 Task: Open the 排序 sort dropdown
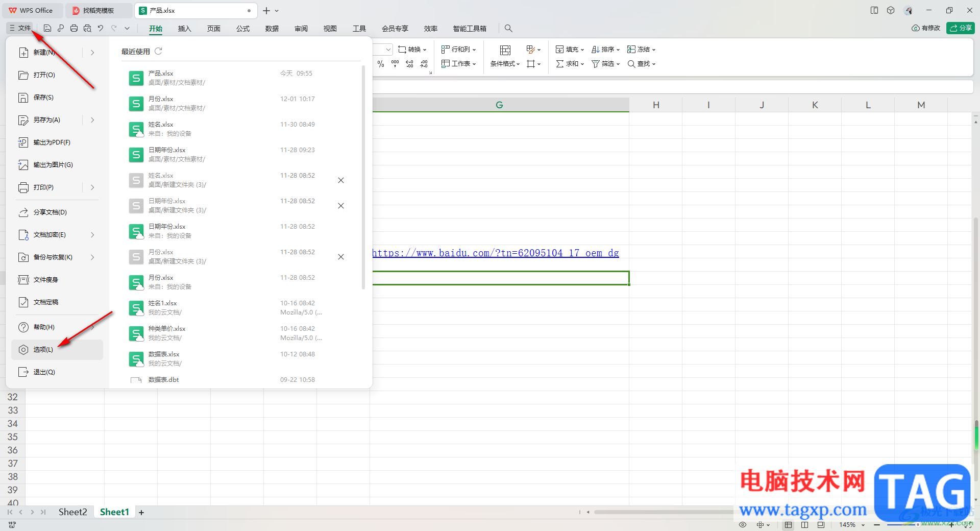pos(605,50)
